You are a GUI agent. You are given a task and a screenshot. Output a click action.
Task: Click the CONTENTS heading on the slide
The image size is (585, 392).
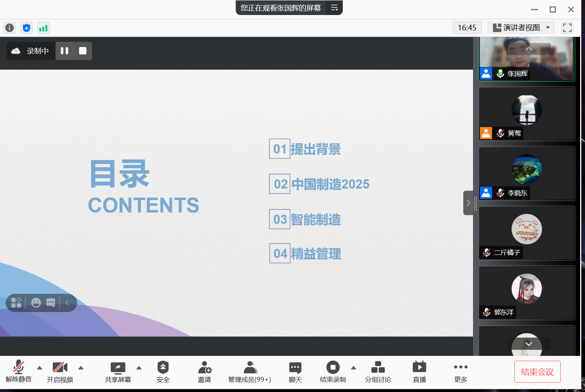point(144,205)
